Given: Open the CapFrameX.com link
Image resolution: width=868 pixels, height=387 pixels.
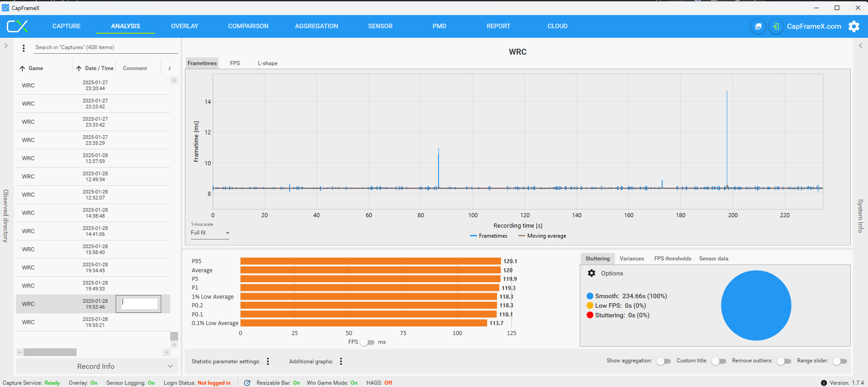Looking at the screenshot, I should (x=814, y=26).
